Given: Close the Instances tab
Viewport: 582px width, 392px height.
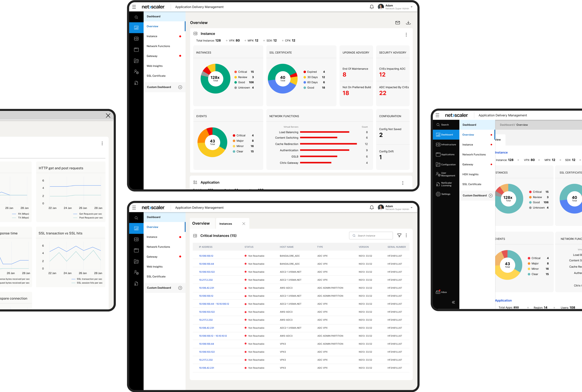Looking at the screenshot, I should point(243,224).
